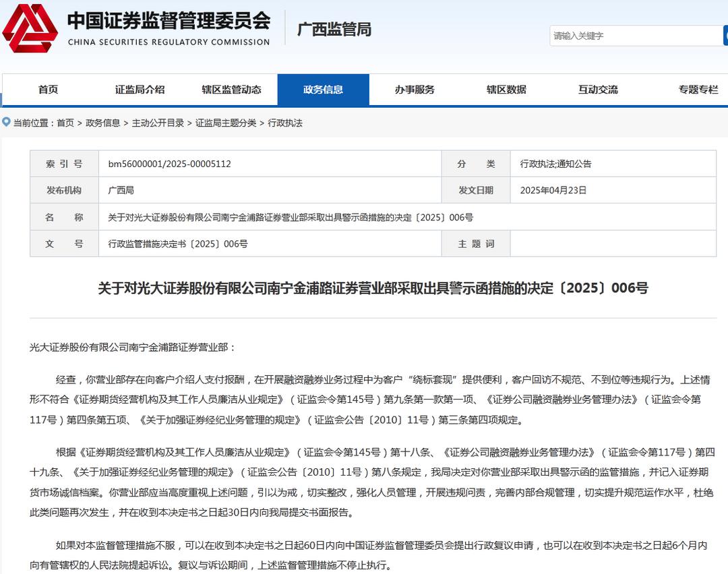Switch to the 辖区监管动态 tab

[x=231, y=90]
